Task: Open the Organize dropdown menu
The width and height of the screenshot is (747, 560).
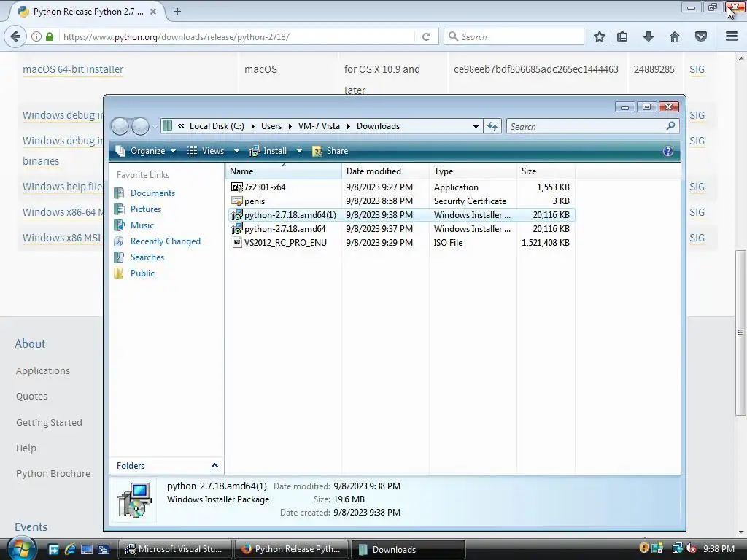Action: click(146, 151)
